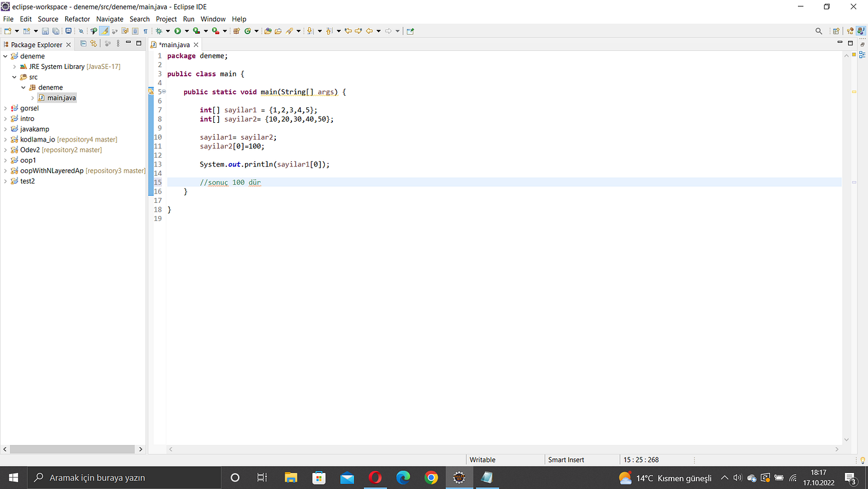Click the Save All toolbar icon

pos(56,31)
